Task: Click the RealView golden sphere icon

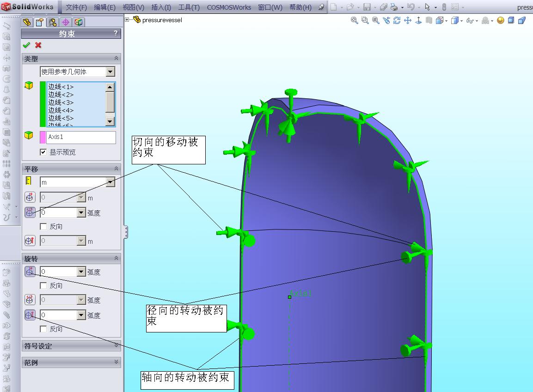Action: 500,20
